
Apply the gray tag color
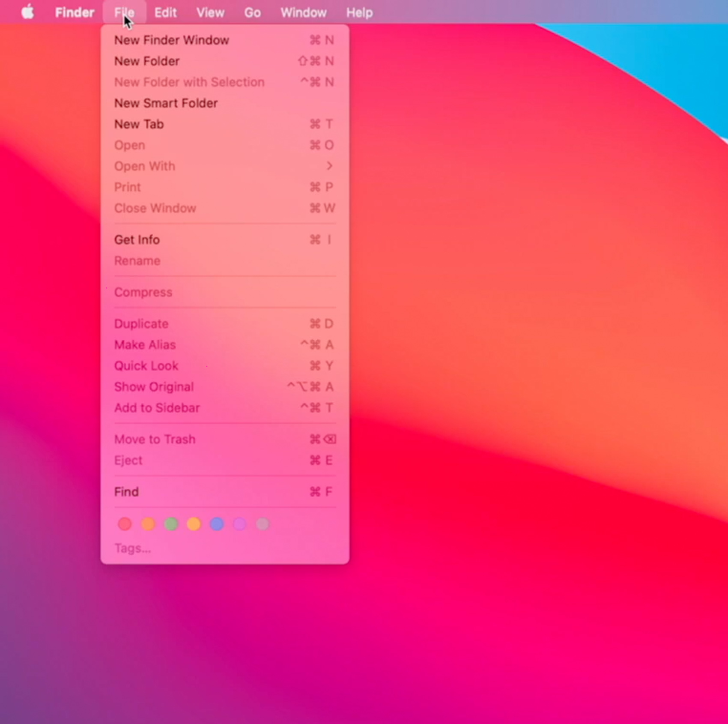(263, 524)
